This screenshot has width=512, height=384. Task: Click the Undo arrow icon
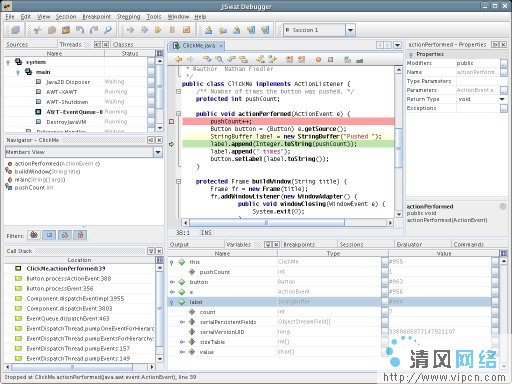click(x=80, y=30)
